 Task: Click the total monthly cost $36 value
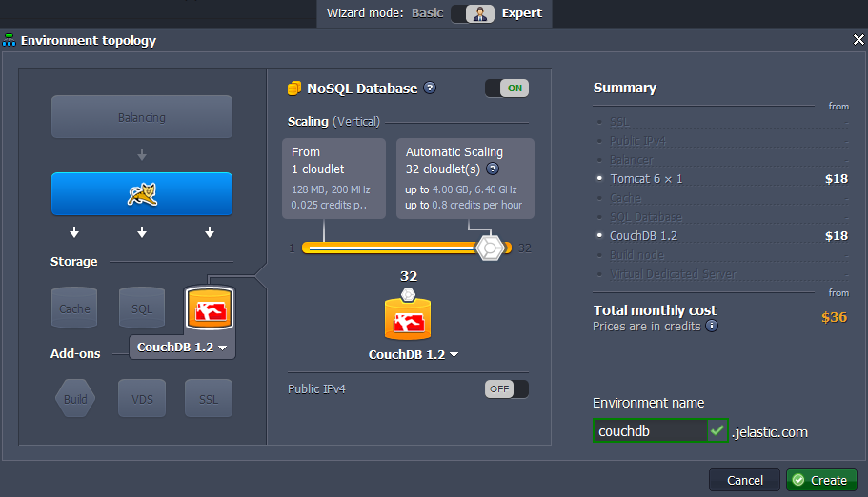click(835, 317)
